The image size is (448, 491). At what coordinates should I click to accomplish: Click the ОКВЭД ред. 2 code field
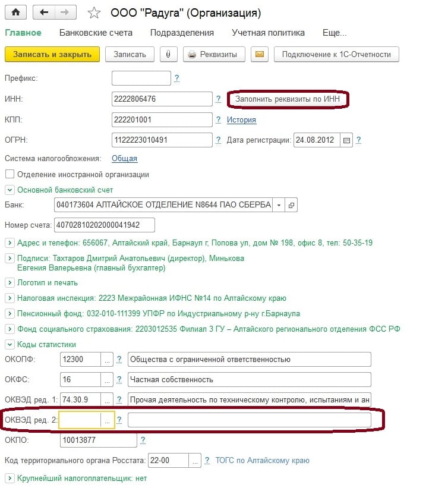80,420
